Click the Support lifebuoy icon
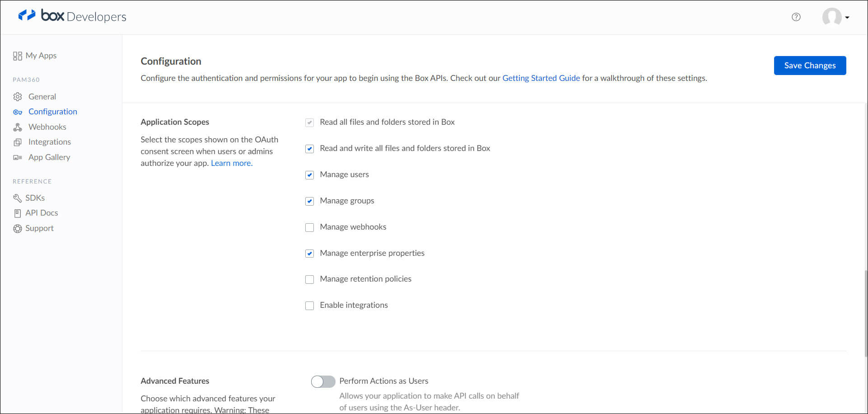This screenshot has width=868, height=414. click(18, 229)
